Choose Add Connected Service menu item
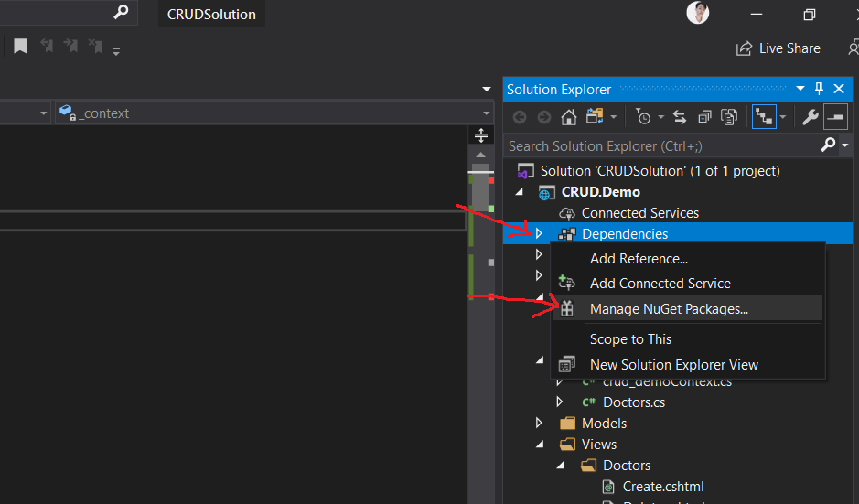859x504 pixels. tap(687, 284)
